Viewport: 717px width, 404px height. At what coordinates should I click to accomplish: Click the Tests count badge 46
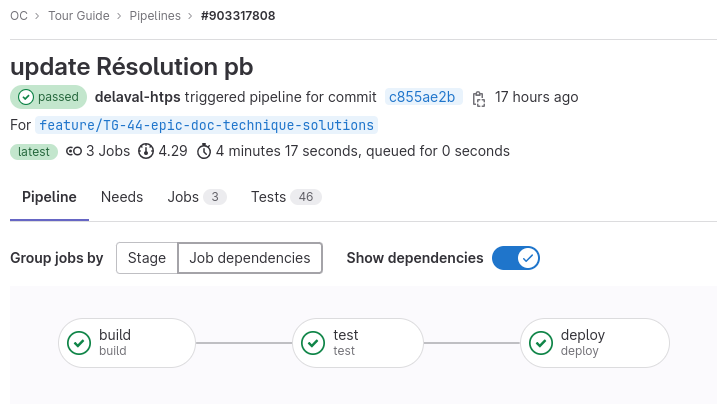(x=306, y=197)
